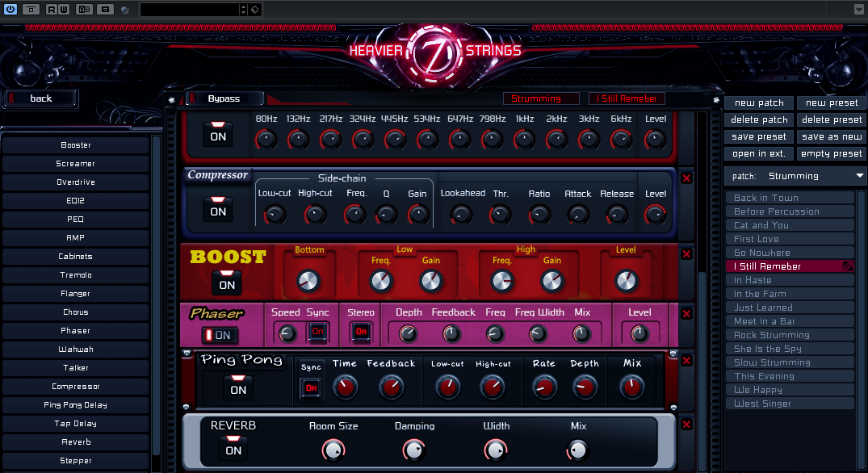Click the Ping Pong Feedback knob
Viewport: 868px width, 473px height.
coord(392,387)
